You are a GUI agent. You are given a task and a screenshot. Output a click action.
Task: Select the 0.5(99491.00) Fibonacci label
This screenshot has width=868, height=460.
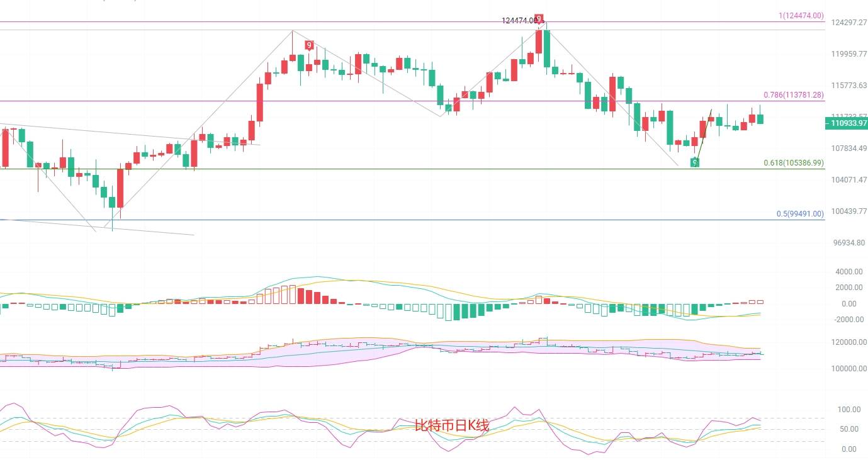click(799, 214)
